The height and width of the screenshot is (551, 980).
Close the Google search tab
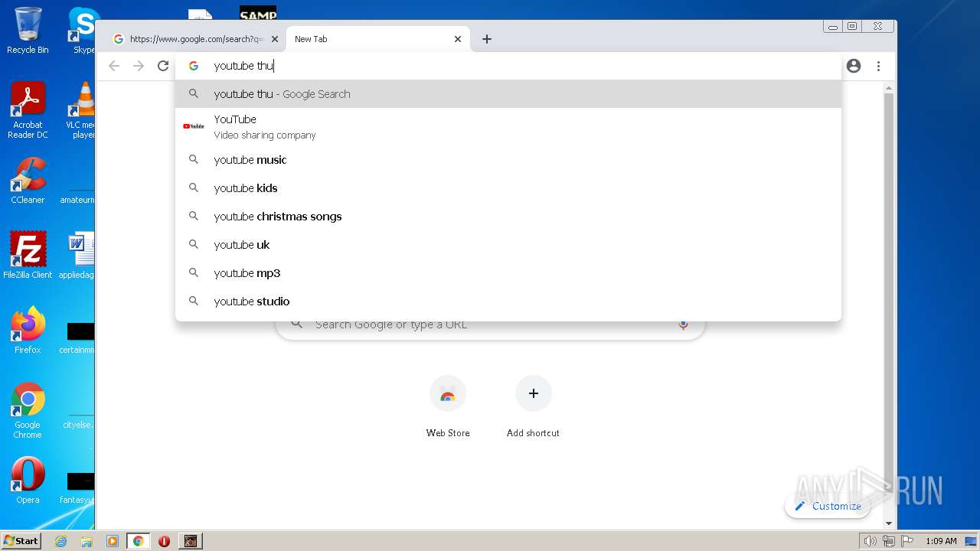point(275,39)
